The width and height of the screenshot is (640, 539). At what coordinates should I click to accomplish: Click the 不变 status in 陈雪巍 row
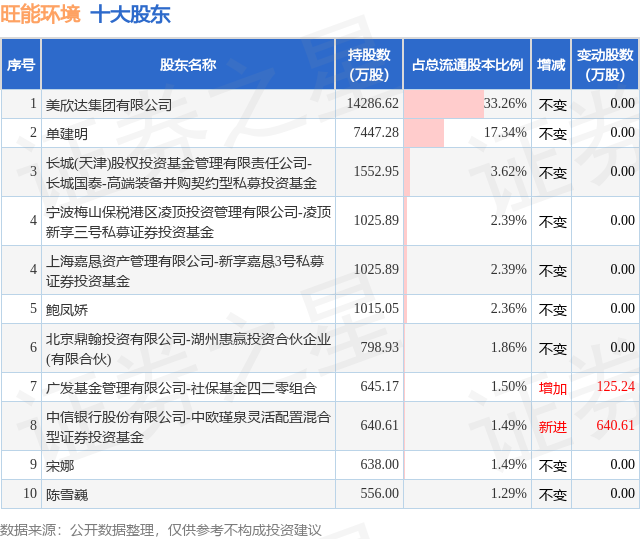tap(553, 495)
